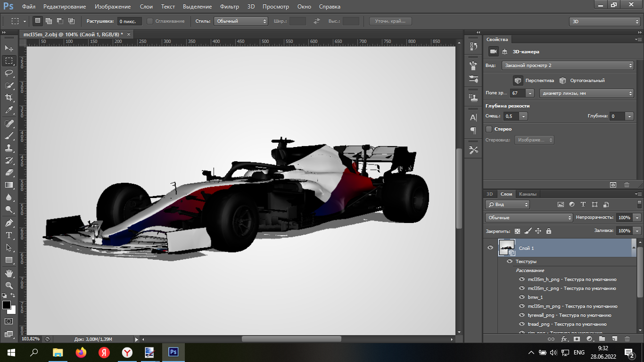
Task: Click the foreground color swatch
Action: click(x=7, y=305)
